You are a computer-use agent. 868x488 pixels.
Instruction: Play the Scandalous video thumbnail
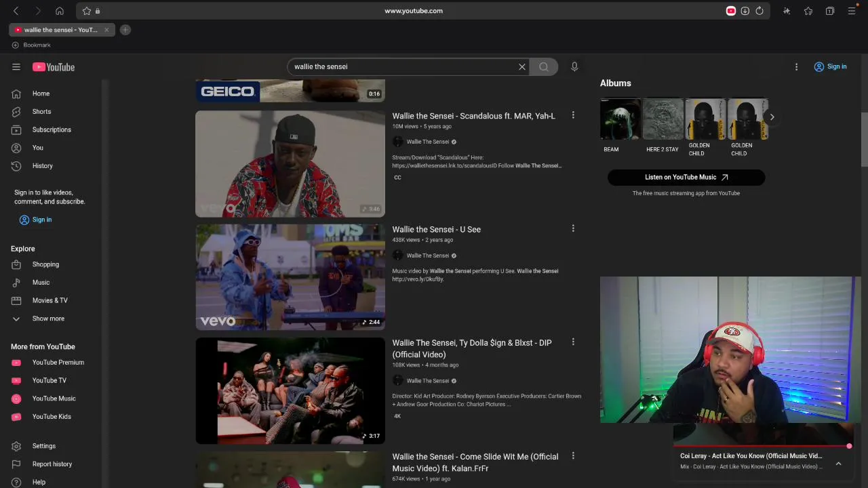(290, 163)
